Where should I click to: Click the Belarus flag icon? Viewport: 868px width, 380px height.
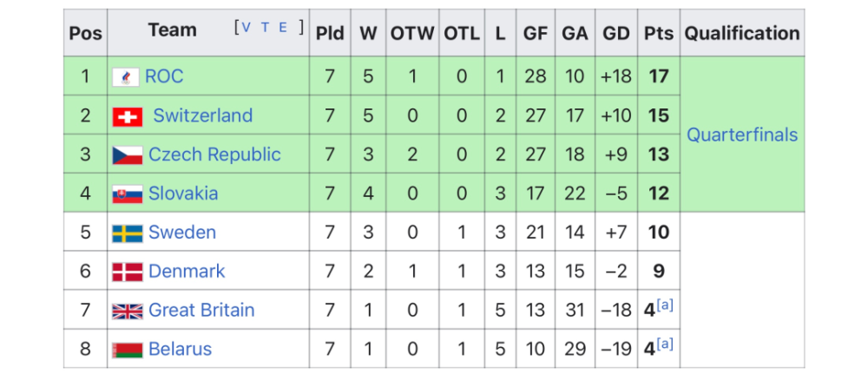tap(127, 351)
